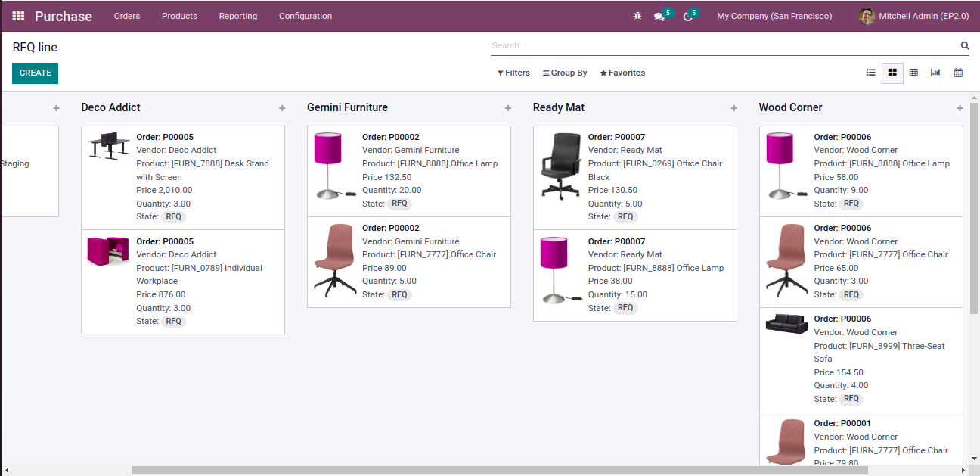Switch to graph view
This screenshot has height=476, width=980.
(935, 73)
